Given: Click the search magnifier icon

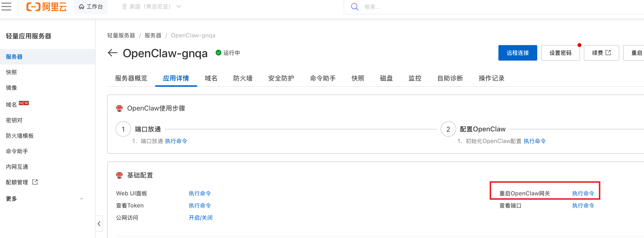Looking at the screenshot, I should tap(355, 7).
